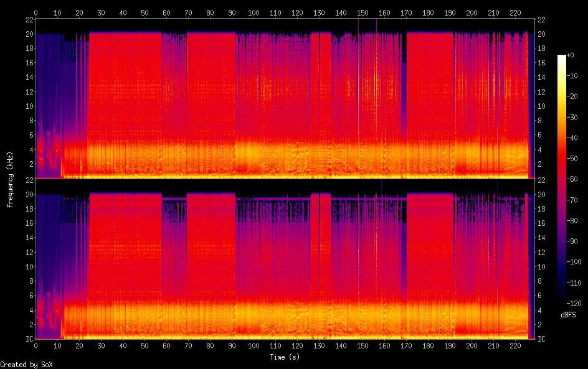This screenshot has width=588, height=369.
Task: Click the 100 tick on the bottom time axis
Action: pyautogui.click(x=254, y=346)
